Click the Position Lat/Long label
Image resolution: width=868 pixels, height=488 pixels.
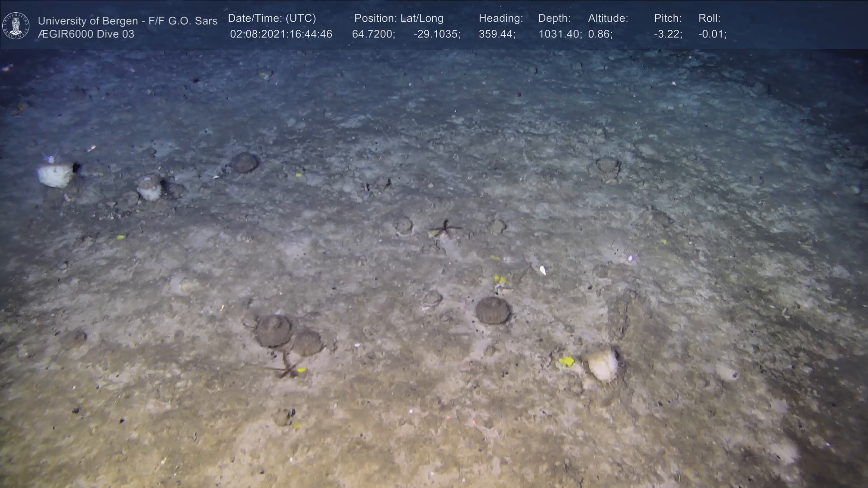[x=399, y=19]
